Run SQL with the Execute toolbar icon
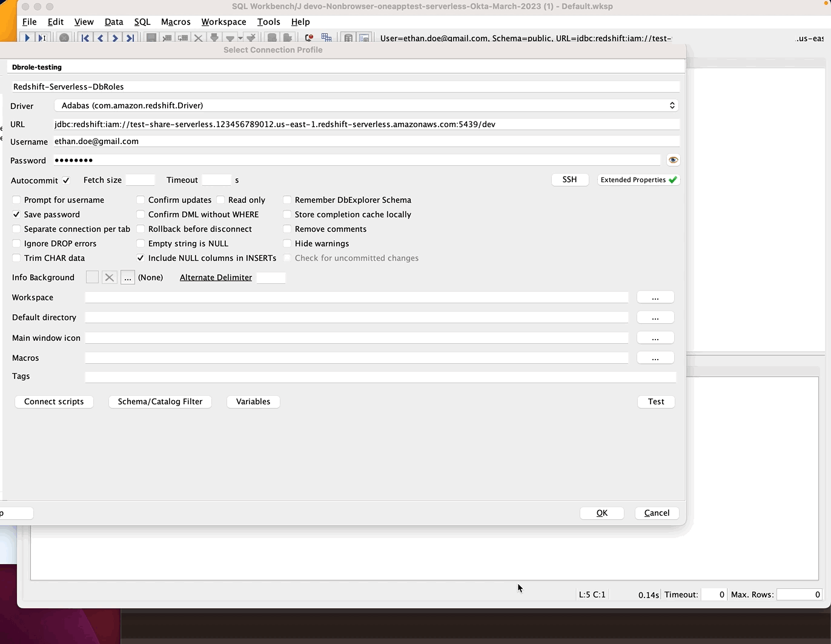Viewport: 831px width, 644px height. click(27, 38)
